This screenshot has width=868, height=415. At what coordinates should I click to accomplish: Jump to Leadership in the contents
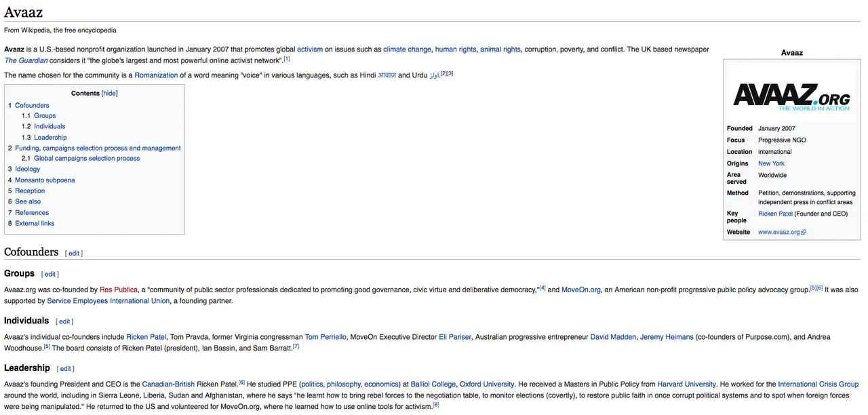tap(50, 138)
